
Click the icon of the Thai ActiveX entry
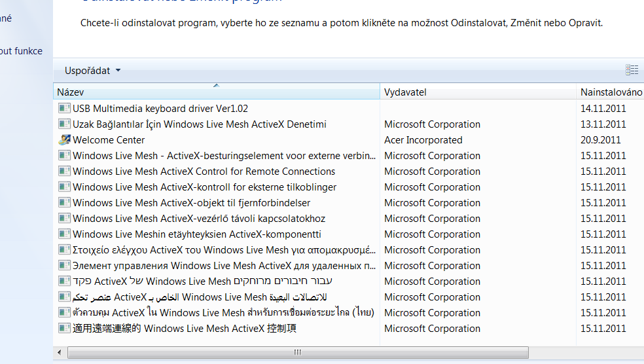64,313
